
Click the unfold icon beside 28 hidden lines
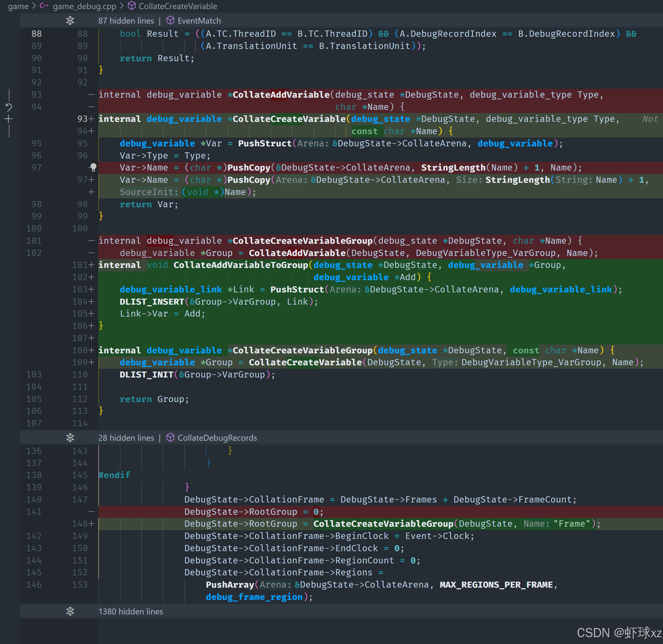(x=70, y=438)
